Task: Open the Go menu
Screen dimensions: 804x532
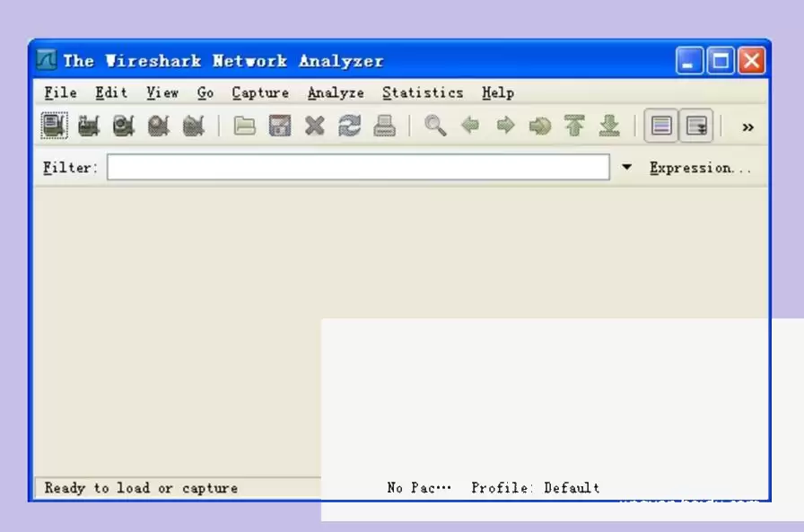Action: point(205,92)
